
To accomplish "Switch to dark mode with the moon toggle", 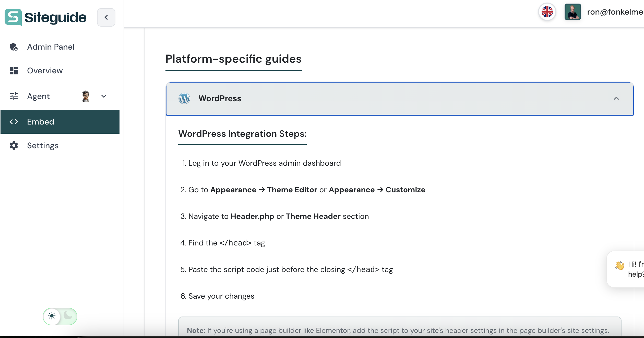I will (x=67, y=317).
